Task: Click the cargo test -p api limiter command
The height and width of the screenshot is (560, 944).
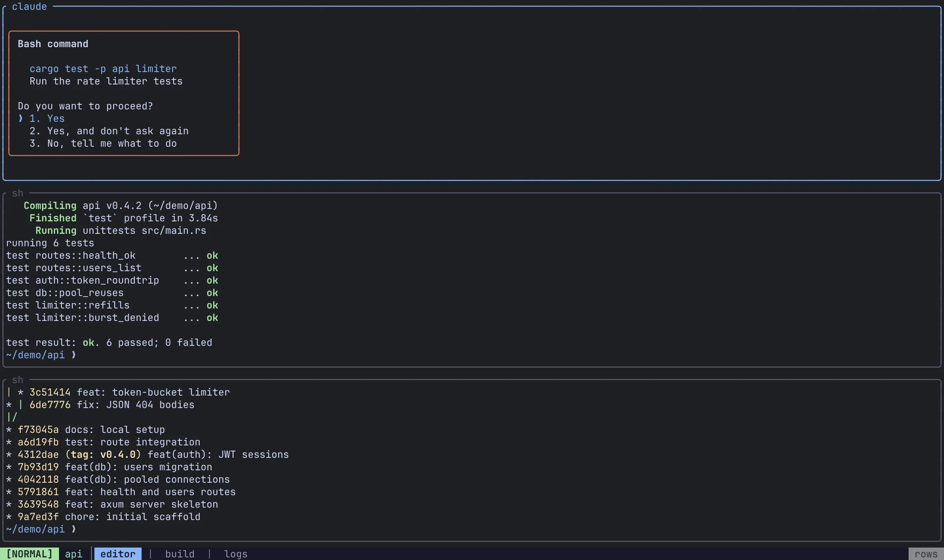Action: [103, 69]
